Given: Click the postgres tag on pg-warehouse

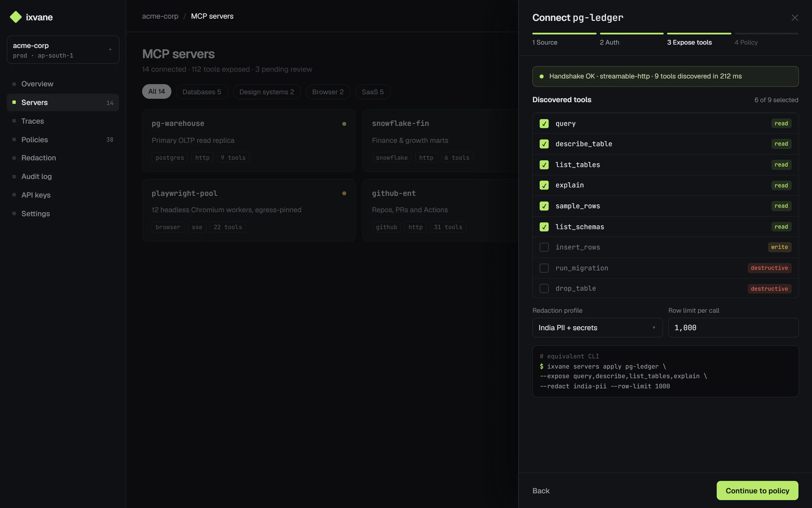Looking at the screenshot, I should pos(169,157).
